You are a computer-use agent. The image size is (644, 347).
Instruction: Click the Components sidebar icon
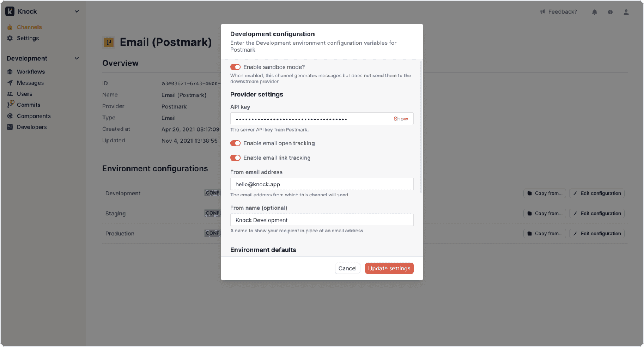pyautogui.click(x=10, y=116)
